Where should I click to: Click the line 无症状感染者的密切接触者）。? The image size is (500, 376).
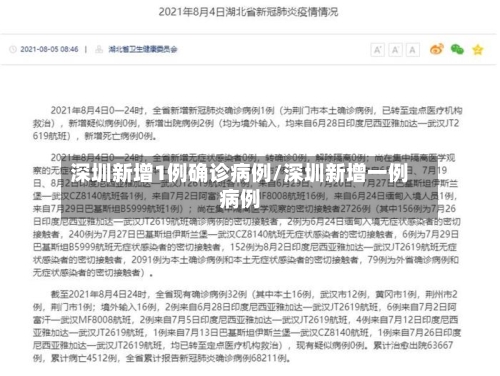coord(93,273)
